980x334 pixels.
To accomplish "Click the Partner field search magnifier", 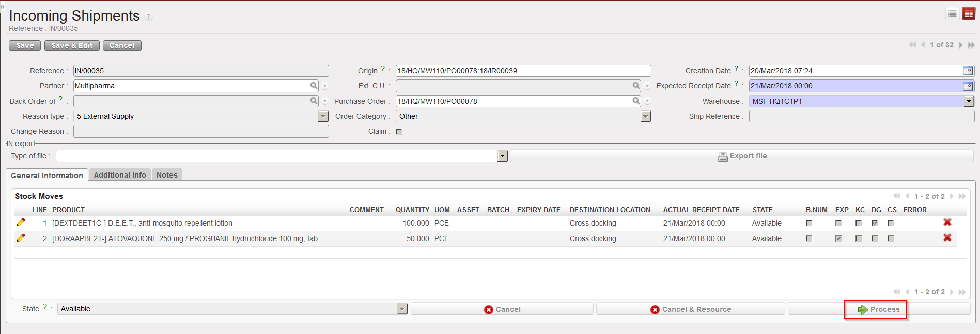I will pyautogui.click(x=314, y=86).
